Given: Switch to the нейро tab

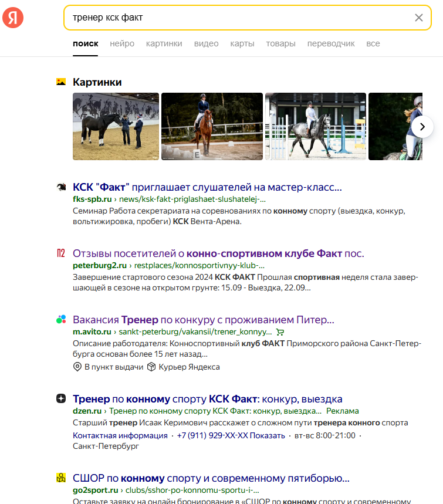Looking at the screenshot, I should (122, 43).
